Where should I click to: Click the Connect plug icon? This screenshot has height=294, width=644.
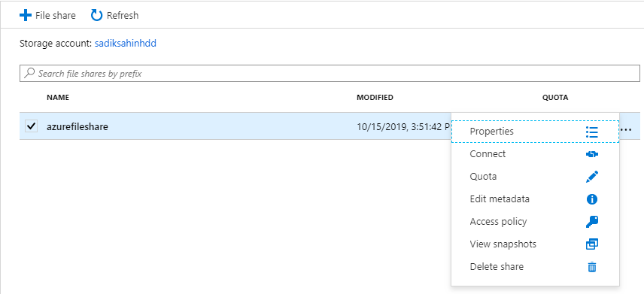tap(592, 154)
